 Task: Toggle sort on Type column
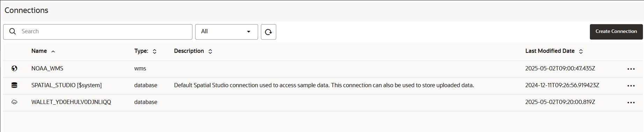[x=154, y=51]
